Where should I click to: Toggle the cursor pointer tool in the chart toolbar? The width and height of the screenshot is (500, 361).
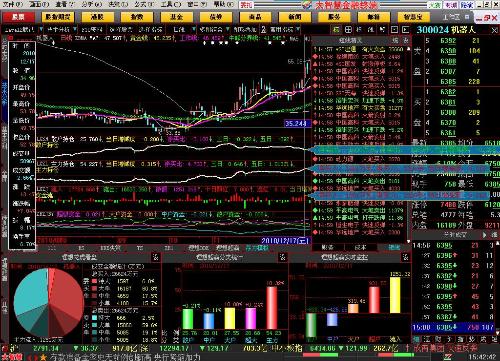coord(382,30)
